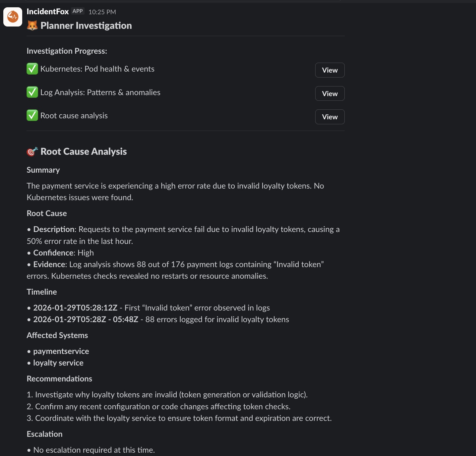Viewport: 476px width, 456px height.
Task: Click the Root Cause Analysis heading text
Action: click(x=84, y=151)
